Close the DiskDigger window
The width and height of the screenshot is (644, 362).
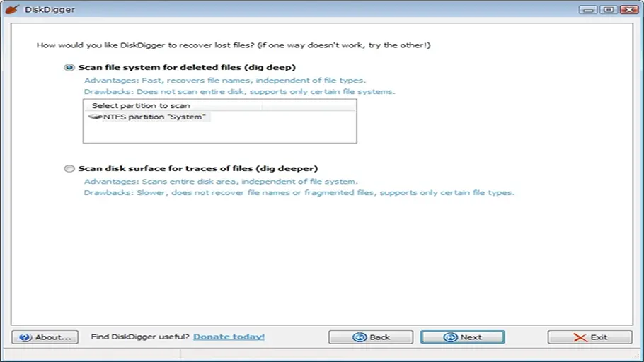point(629,9)
